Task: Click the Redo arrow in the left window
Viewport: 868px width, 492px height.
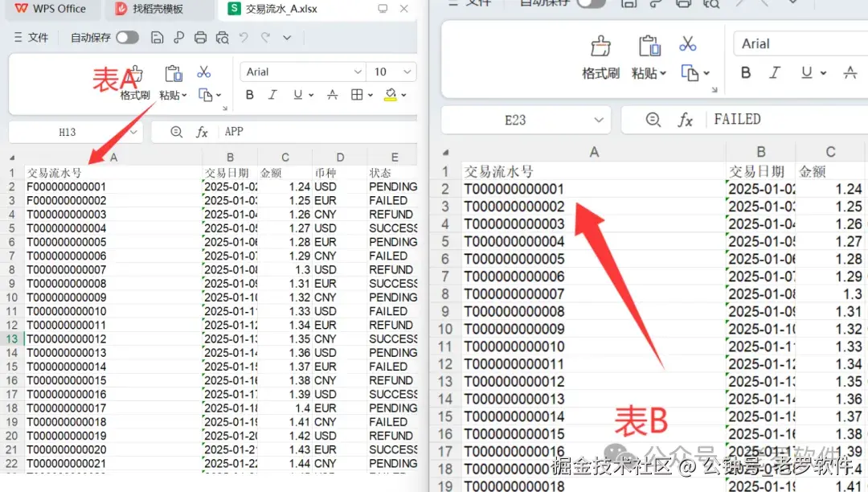Action: [x=265, y=38]
